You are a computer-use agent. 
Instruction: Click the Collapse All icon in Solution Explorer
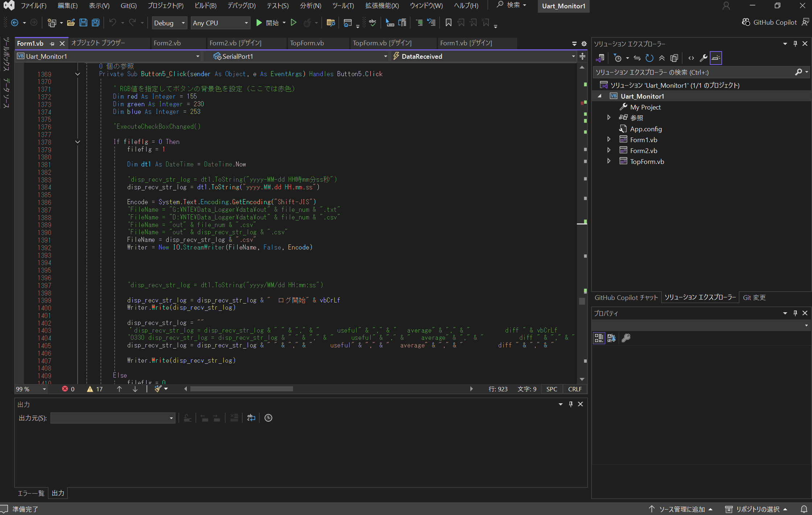[662, 58]
